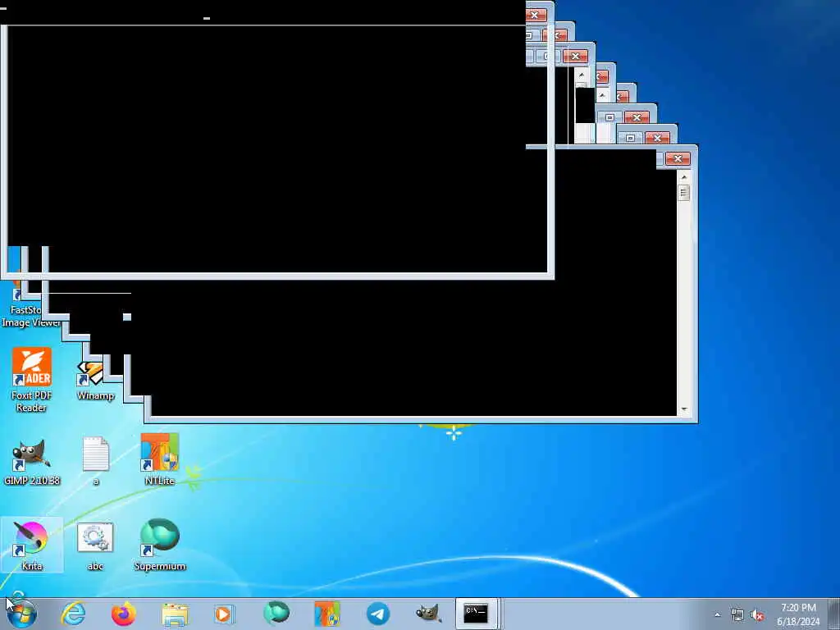Close the rearmost command window with full scrollbar
The image size is (840, 630).
click(678, 158)
